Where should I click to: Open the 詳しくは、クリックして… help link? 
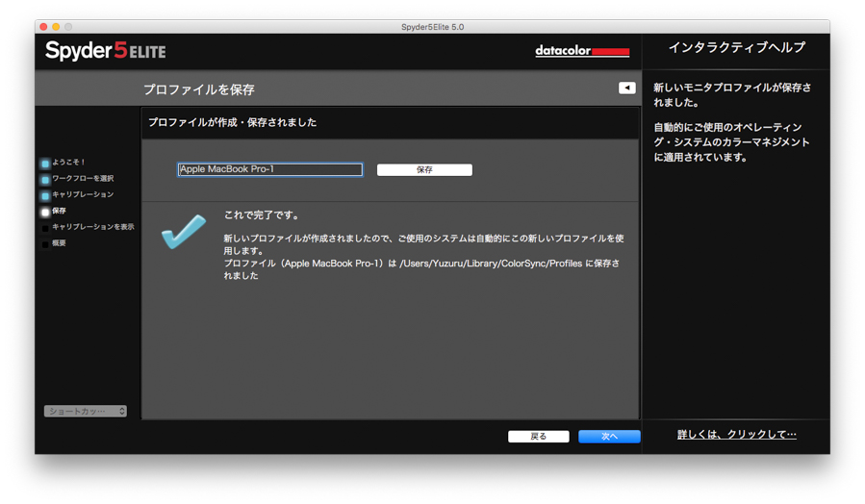click(736, 435)
